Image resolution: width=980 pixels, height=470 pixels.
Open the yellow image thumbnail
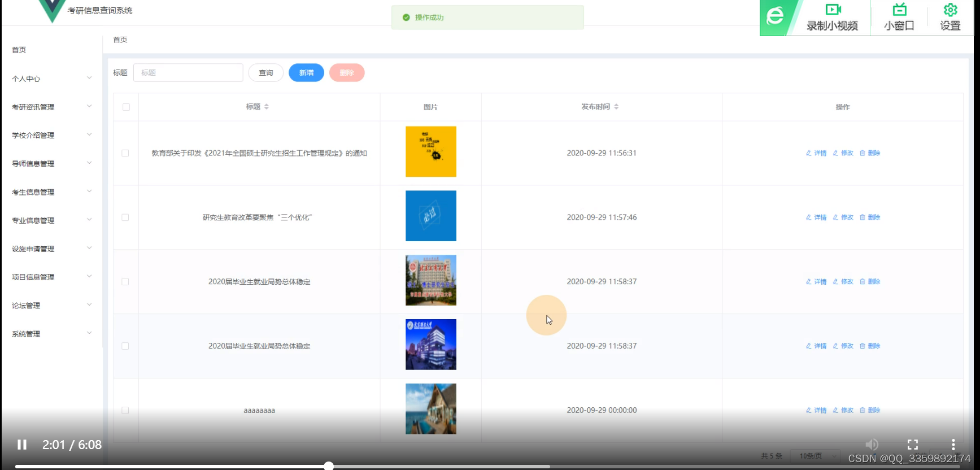(x=431, y=151)
